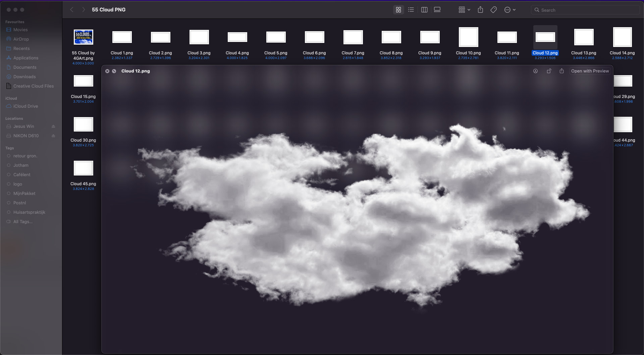Expand All Tags in sidebar

click(x=22, y=221)
